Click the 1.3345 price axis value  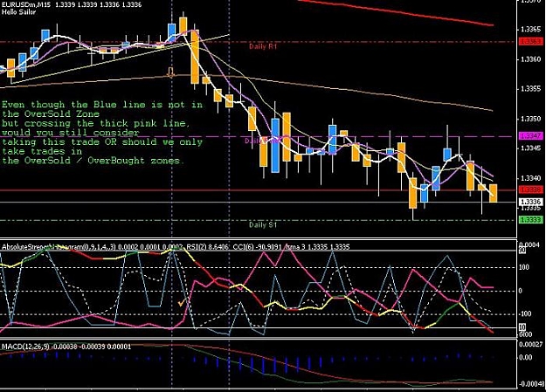click(530, 148)
